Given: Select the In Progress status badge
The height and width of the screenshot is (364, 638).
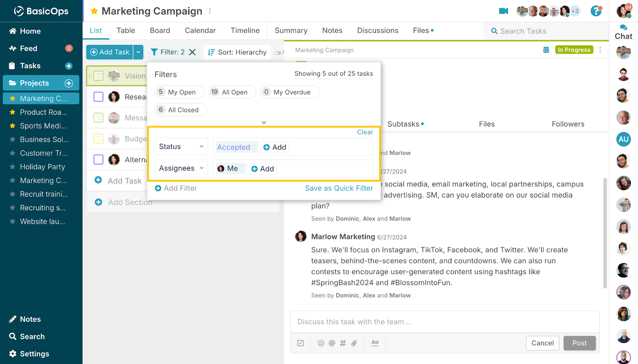Looking at the screenshot, I should pos(574,50).
